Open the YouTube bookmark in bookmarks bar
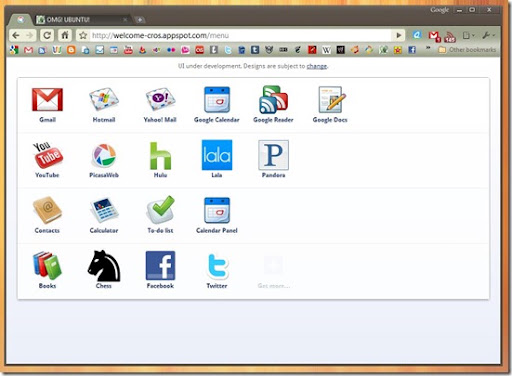The width and height of the screenshot is (512, 376). tap(128, 50)
